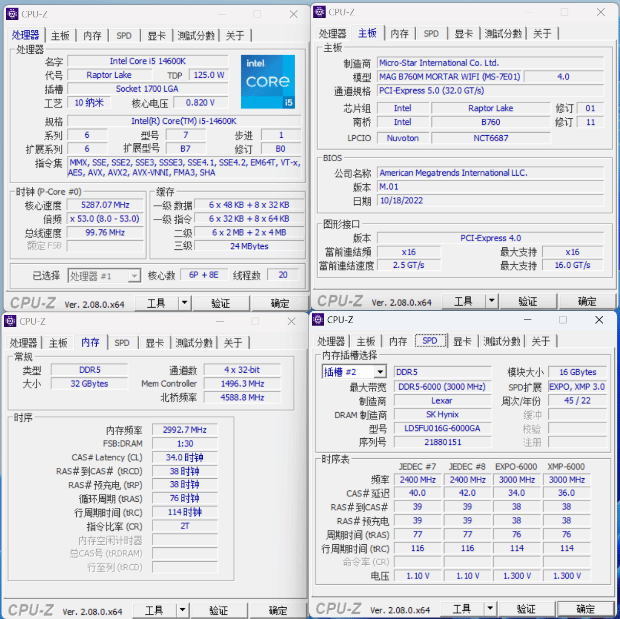Click 验证 button in mainboard window
The width and height of the screenshot is (620, 619).
click(527, 301)
